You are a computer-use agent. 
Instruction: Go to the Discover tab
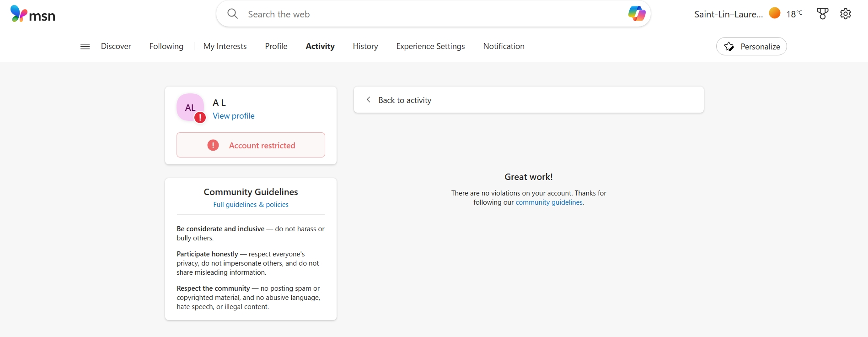click(116, 46)
